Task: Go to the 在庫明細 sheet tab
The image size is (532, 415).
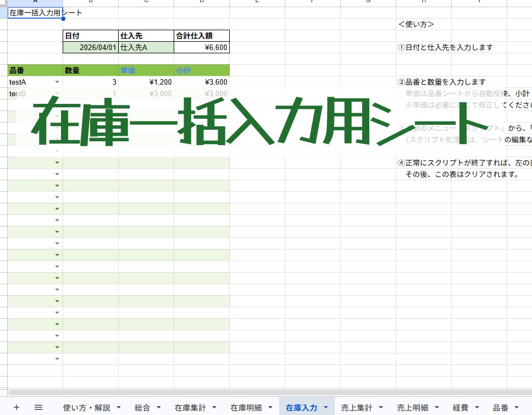Action: pos(246,407)
